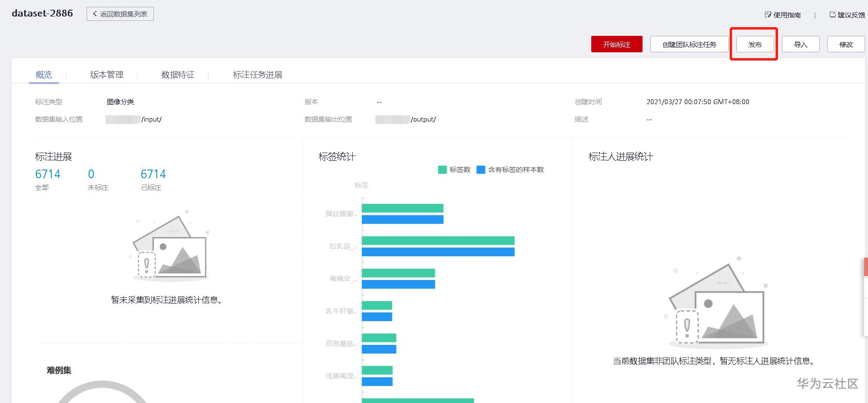This screenshot has height=403, width=868.
Task: Click the 标签统计 heading
Action: (x=337, y=156)
